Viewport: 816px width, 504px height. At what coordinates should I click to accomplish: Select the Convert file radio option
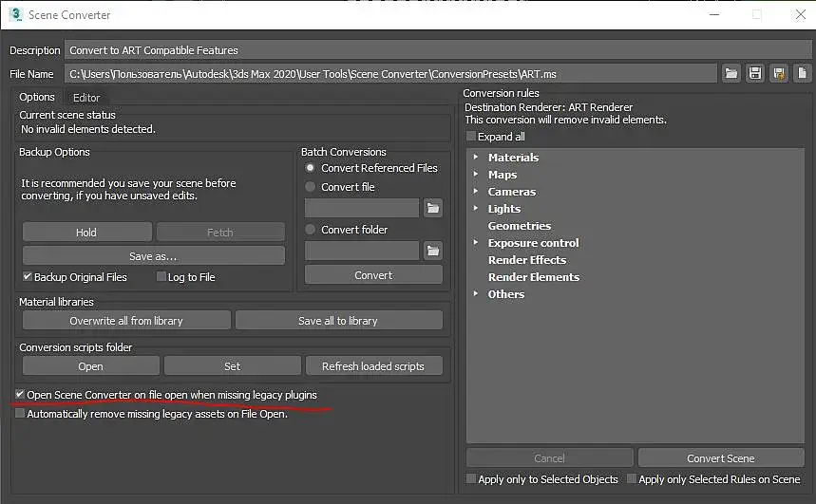pyautogui.click(x=311, y=187)
